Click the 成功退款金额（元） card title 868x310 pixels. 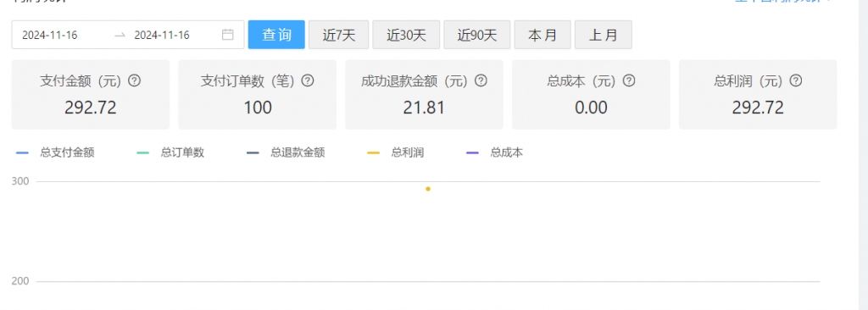point(415,81)
